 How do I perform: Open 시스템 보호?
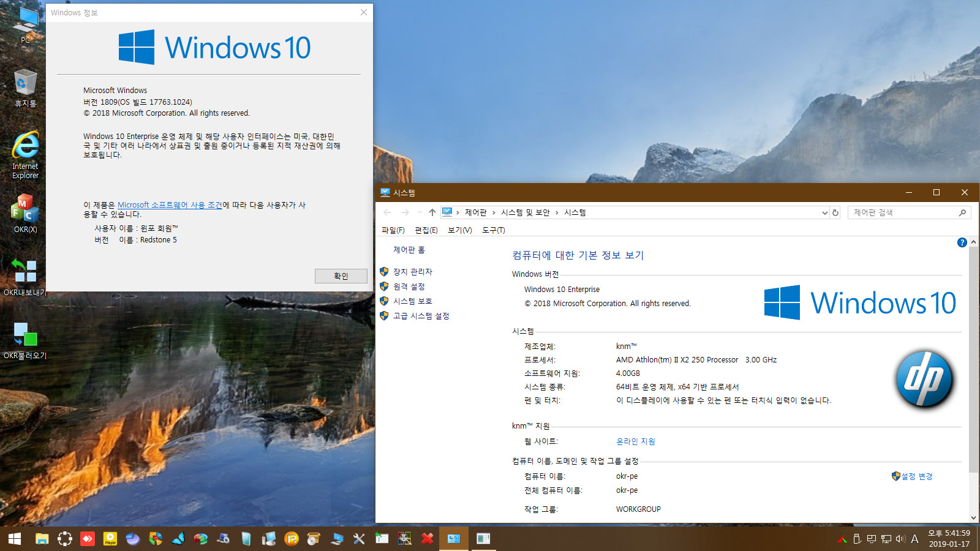point(412,301)
